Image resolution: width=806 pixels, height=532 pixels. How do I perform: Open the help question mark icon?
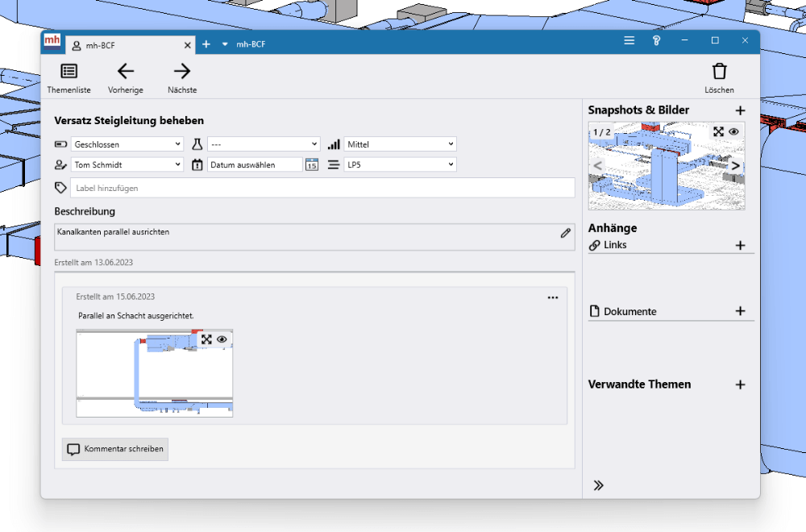657,41
